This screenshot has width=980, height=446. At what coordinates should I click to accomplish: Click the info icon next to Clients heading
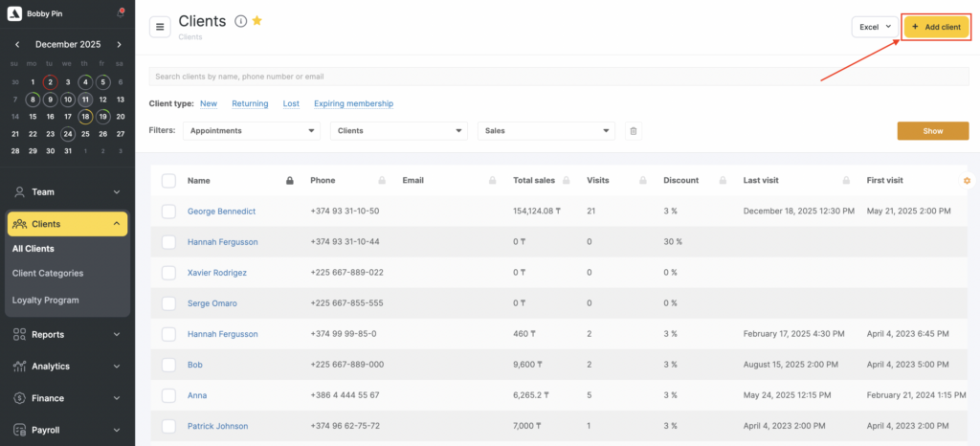240,22
